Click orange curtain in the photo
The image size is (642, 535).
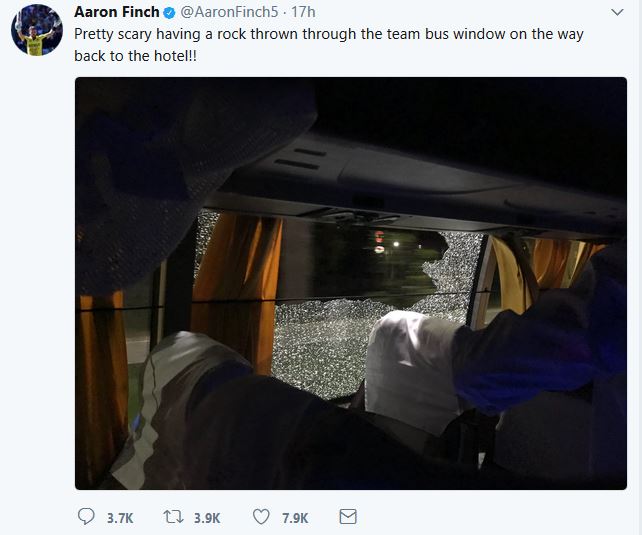235,287
